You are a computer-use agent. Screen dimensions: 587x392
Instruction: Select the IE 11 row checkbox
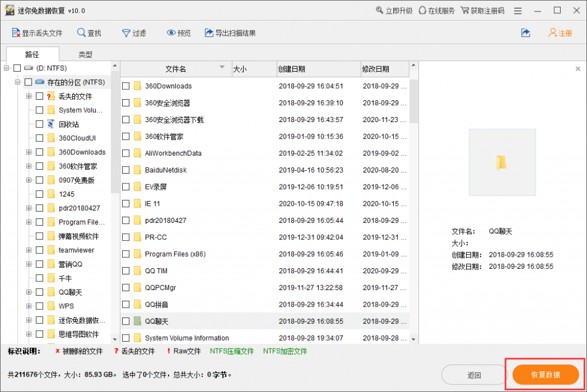coord(126,203)
